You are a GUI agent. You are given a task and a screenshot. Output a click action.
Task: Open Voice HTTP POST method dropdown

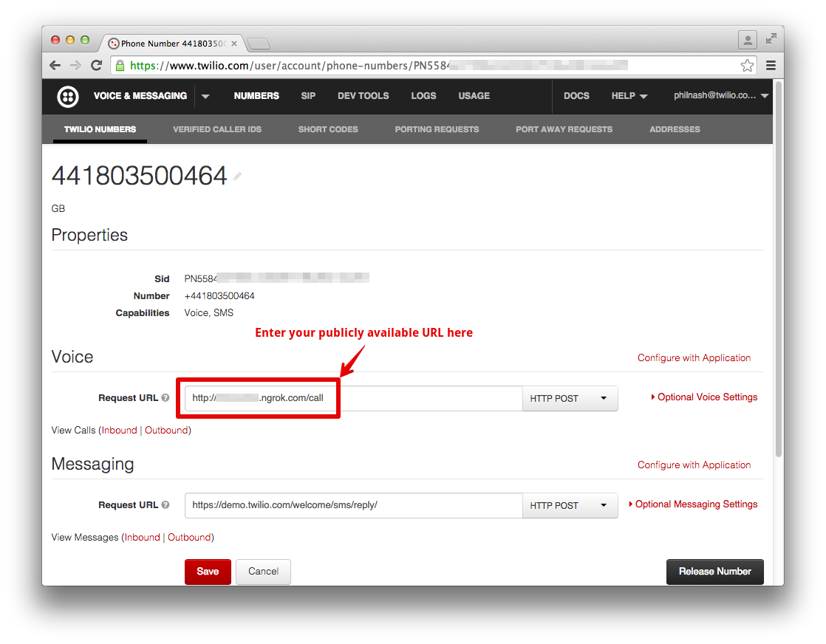(x=570, y=399)
